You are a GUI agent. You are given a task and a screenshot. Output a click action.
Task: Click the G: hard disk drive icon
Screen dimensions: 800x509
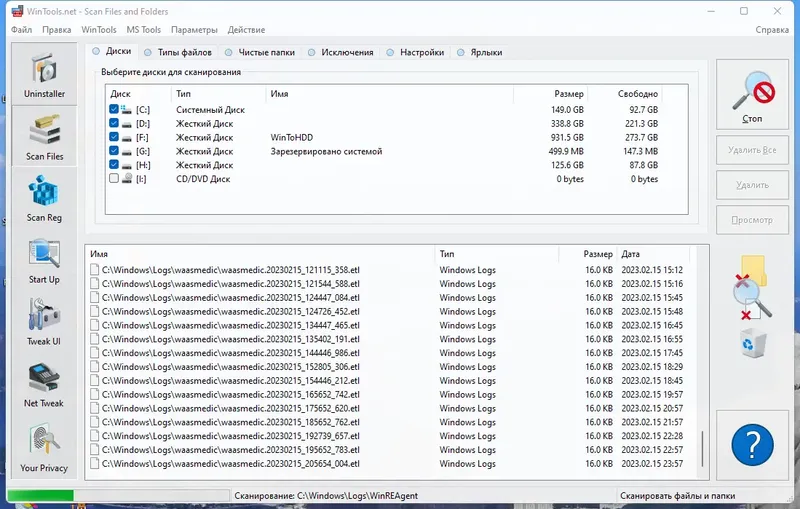(x=127, y=151)
